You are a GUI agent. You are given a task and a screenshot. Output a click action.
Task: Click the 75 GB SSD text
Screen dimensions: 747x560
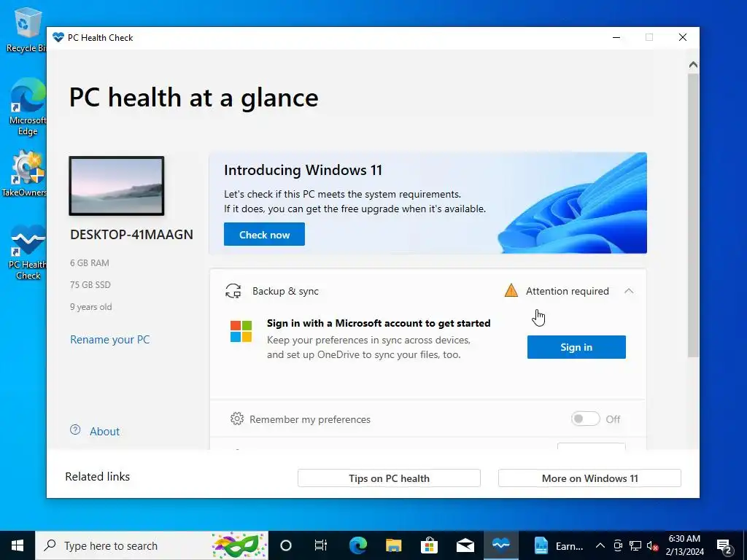click(90, 285)
